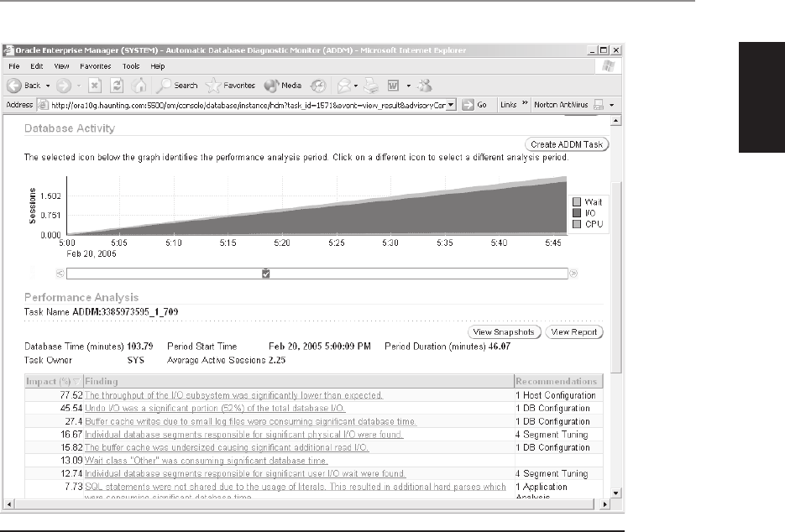Click the horizontal scrollbar right arrow

604,504
